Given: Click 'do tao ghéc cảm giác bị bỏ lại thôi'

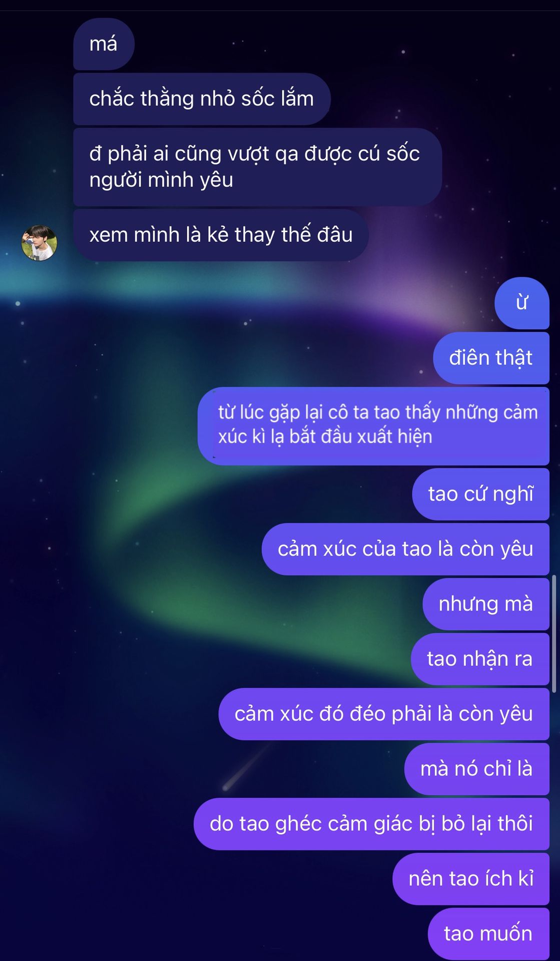Looking at the screenshot, I should click(371, 824).
